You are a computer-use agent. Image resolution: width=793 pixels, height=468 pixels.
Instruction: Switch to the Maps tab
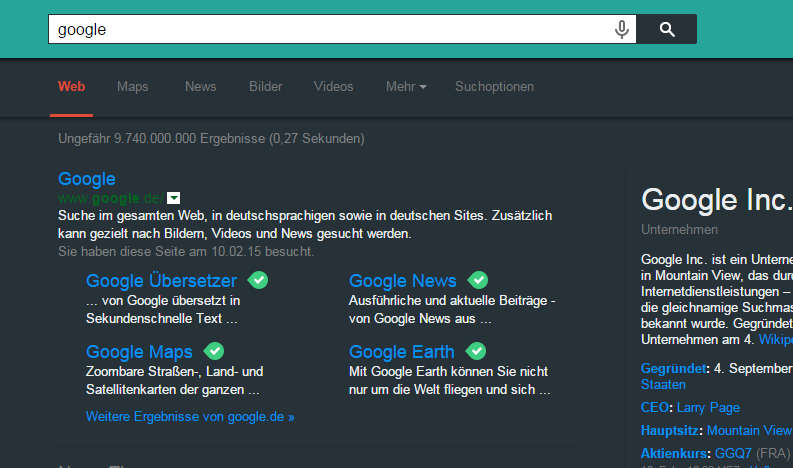133,87
